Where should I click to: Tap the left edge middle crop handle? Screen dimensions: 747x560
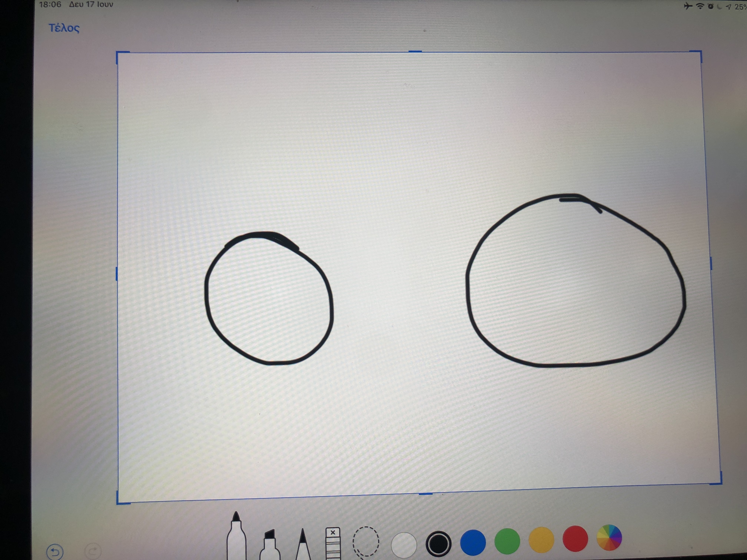point(117,274)
